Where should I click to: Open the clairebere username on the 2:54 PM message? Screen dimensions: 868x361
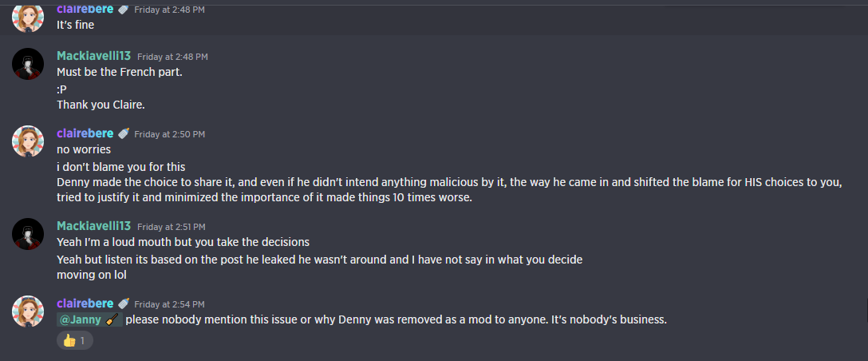click(85, 303)
